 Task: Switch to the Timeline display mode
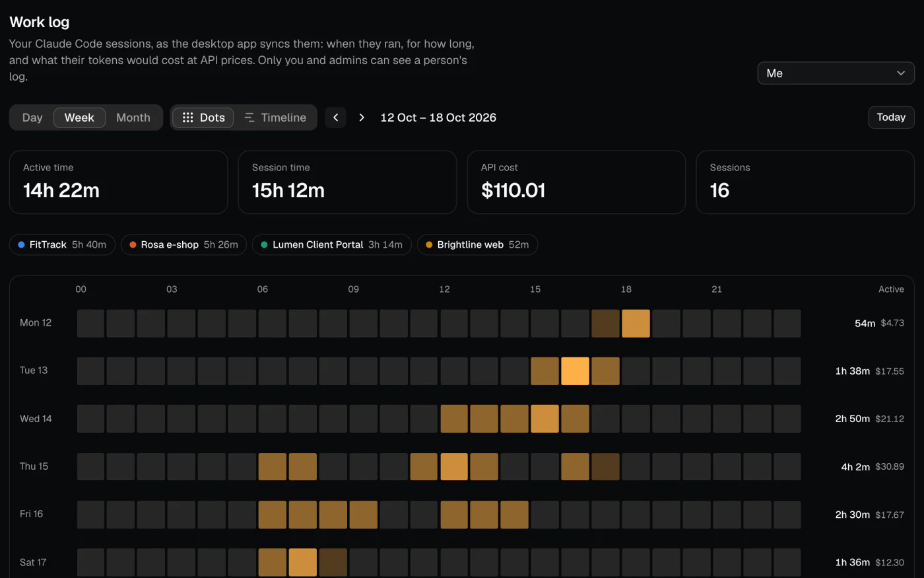pyautogui.click(x=275, y=118)
